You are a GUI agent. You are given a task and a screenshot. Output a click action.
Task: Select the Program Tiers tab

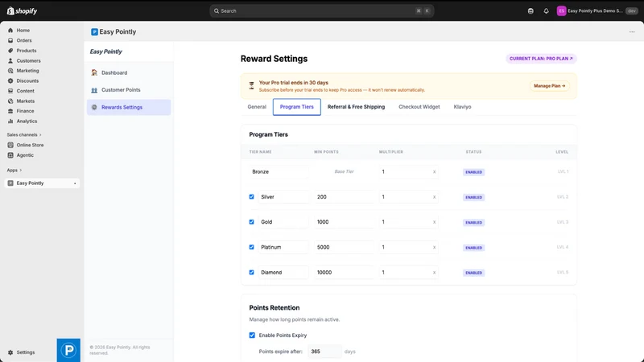tap(296, 107)
